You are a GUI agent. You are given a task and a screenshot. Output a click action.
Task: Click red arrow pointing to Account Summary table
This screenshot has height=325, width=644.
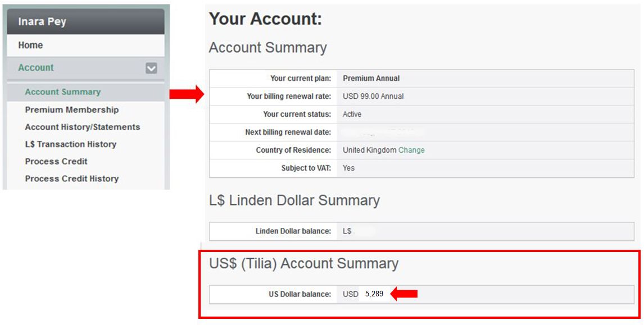tap(187, 95)
